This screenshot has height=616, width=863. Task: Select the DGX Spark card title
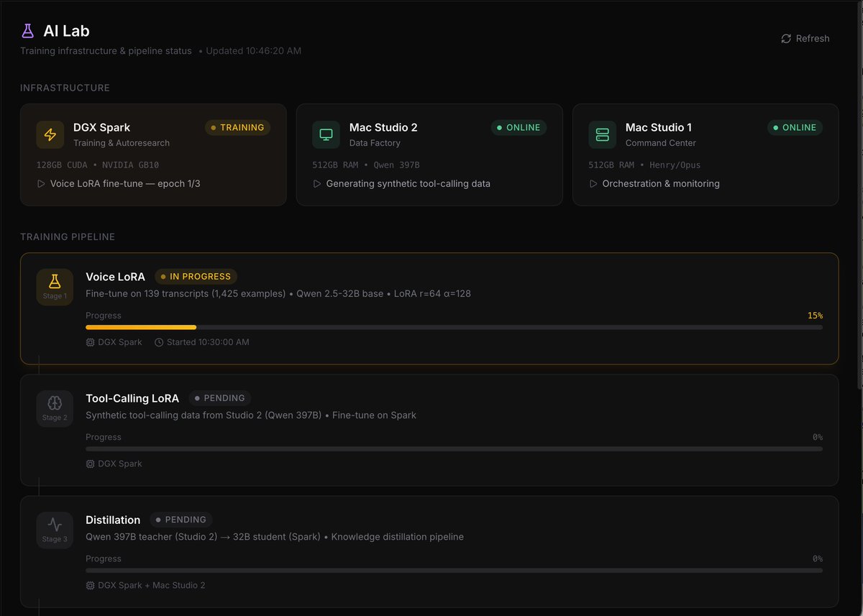(101, 127)
